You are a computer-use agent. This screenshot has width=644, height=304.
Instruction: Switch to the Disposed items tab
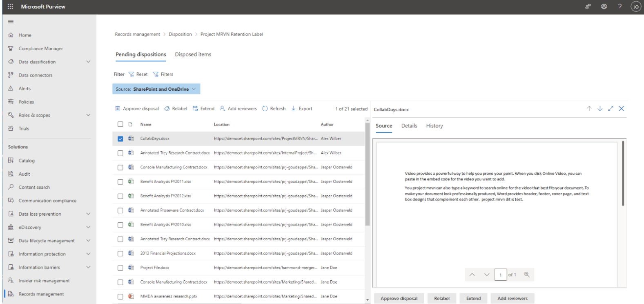pyautogui.click(x=193, y=54)
